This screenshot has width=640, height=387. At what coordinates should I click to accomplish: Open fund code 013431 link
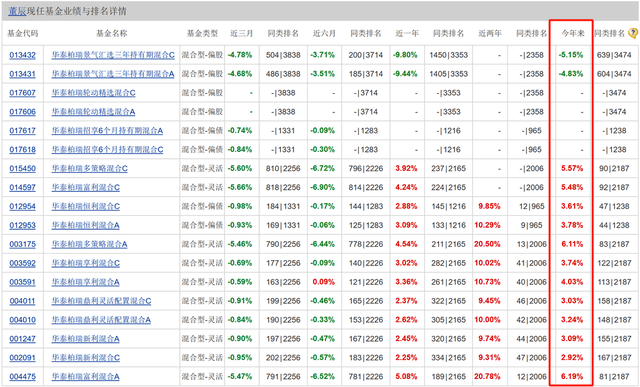coord(22,74)
